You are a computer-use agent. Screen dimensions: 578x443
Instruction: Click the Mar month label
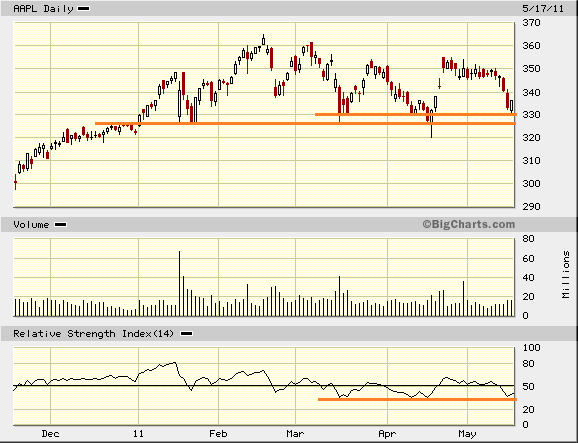coord(295,434)
